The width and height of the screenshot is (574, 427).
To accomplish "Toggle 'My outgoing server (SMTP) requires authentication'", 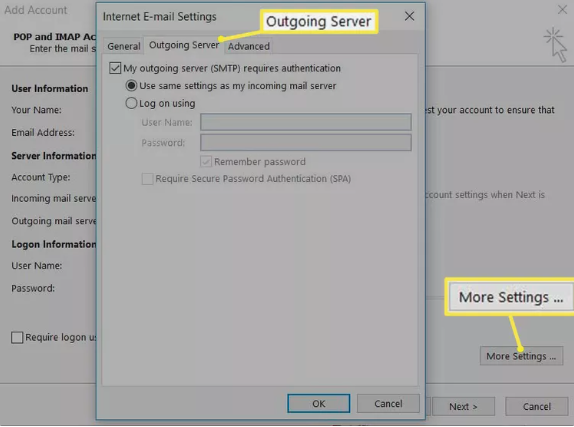I will coord(115,68).
